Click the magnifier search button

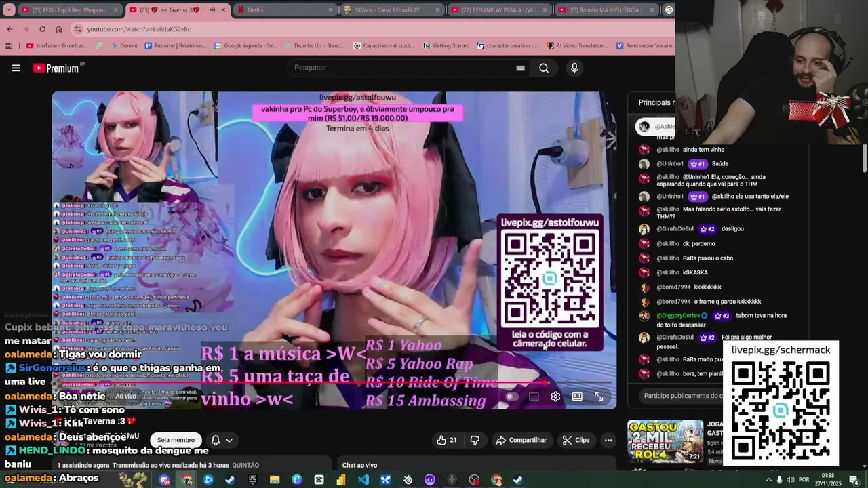[544, 68]
